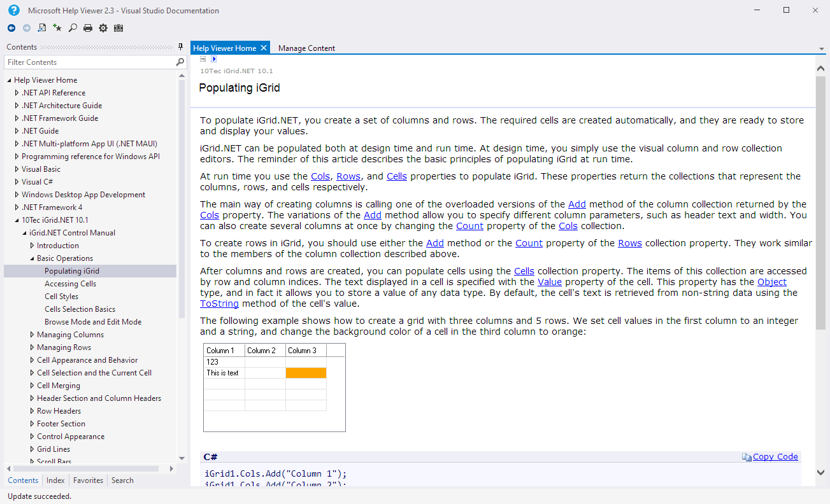
Task: Click the Contents tree horizontal scrollbar
Action: coord(85,468)
